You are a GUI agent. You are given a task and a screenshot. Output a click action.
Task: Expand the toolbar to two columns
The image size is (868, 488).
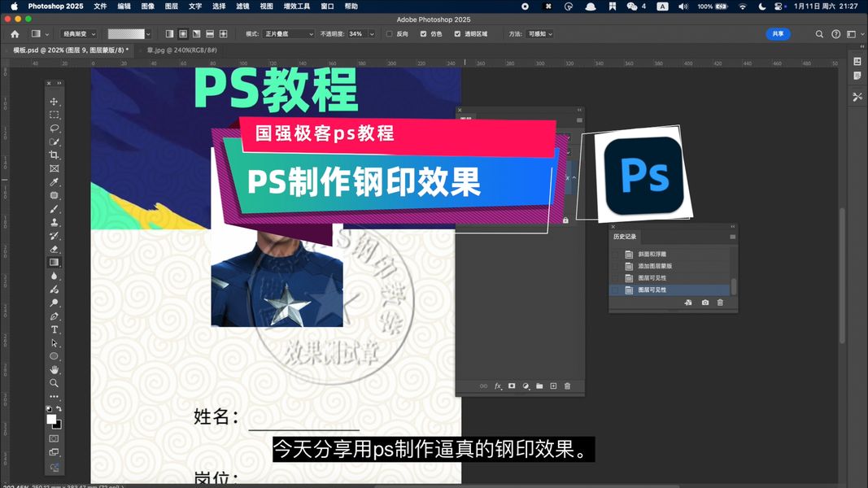point(59,84)
